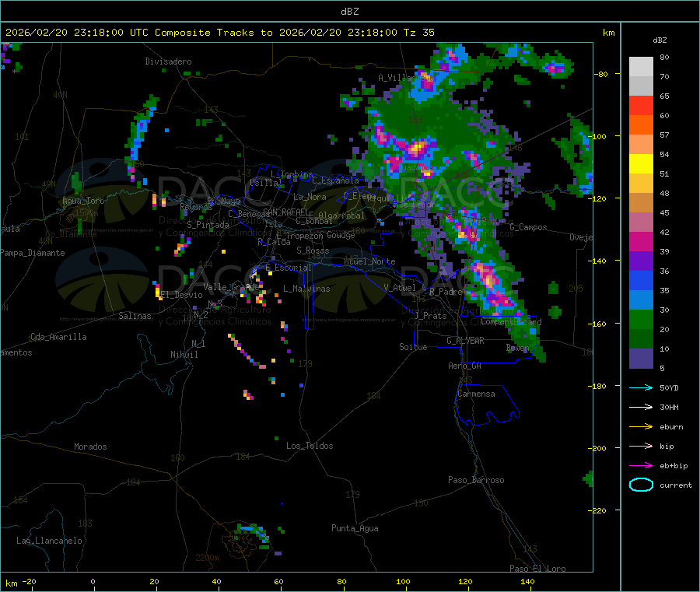Click the 'El_Desvio' map label

[x=181, y=295]
